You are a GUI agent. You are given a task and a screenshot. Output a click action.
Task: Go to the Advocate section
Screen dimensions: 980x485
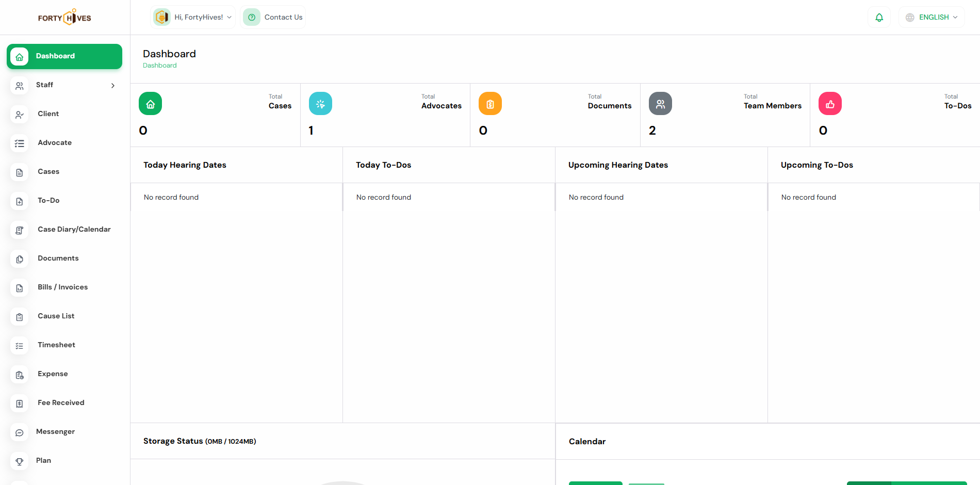pyautogui.click(x=64, y=143)
